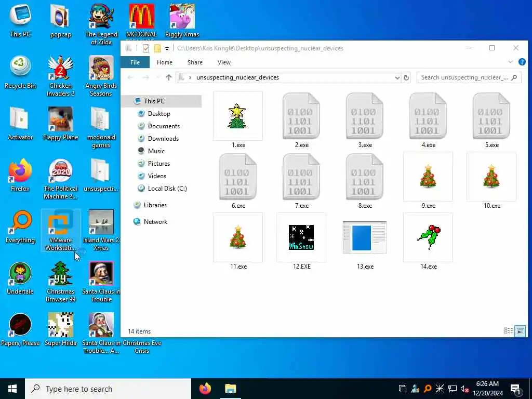Switch to large thumbnails view layout

[520, 331]
